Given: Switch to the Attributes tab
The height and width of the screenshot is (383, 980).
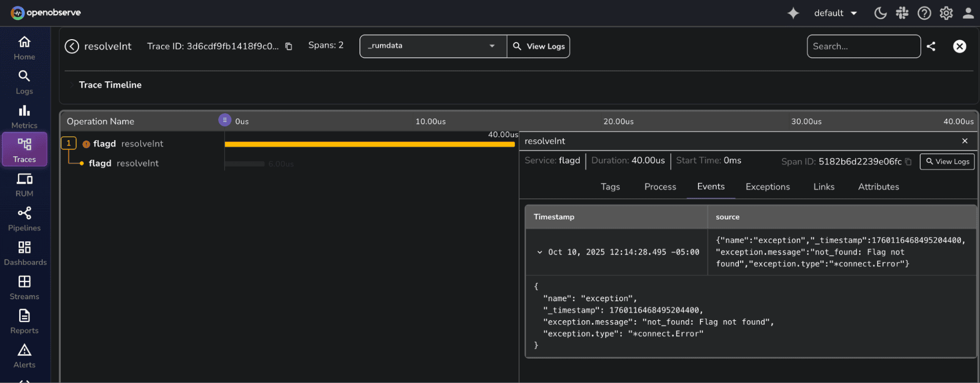Looking at the screenshot, I should click(x=878, y=187).
